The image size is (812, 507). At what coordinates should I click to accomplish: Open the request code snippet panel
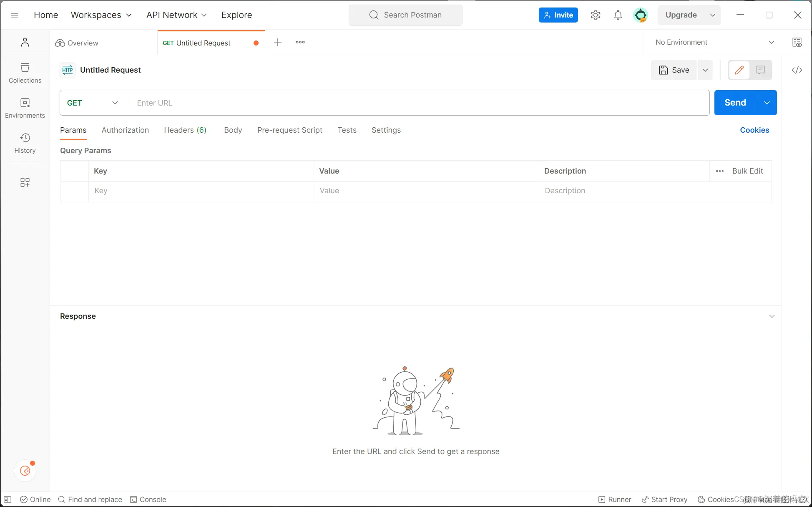pyautogui.click(x=797, y=70)
